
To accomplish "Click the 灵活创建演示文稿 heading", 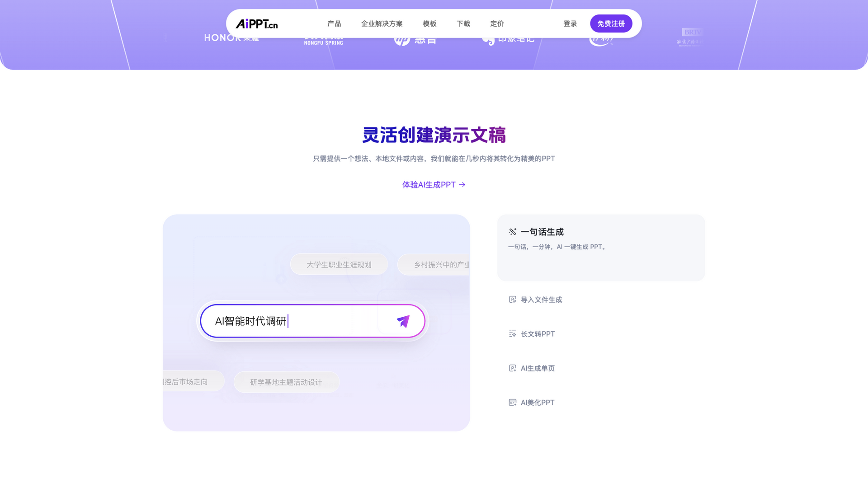I will [434, 135].
